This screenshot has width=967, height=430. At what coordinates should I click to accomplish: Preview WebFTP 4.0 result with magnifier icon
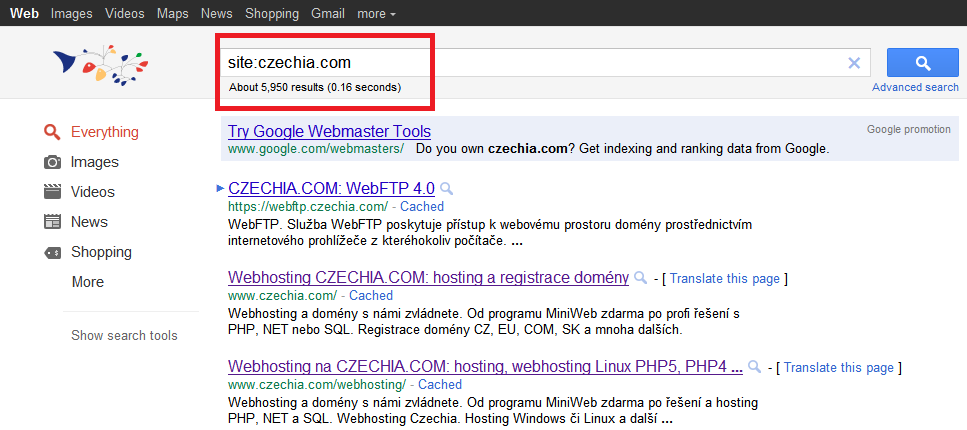pyautogui.click(x=447, y=189)
